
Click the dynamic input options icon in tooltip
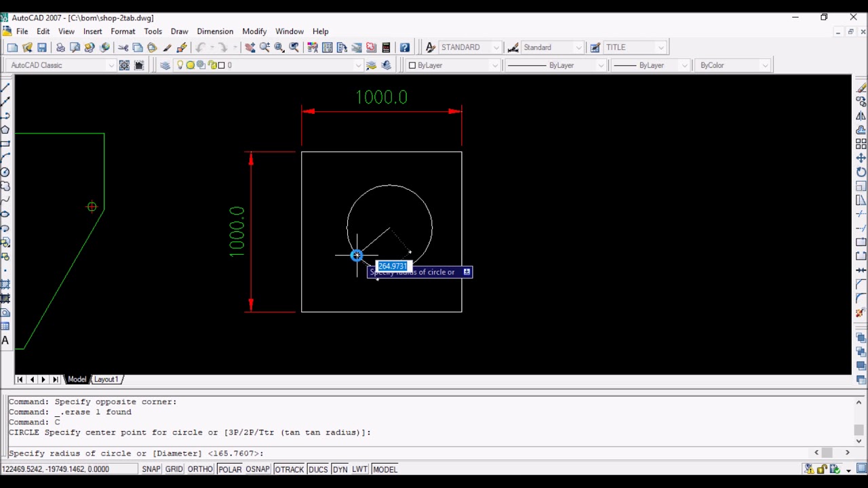(x=467, y=272)
